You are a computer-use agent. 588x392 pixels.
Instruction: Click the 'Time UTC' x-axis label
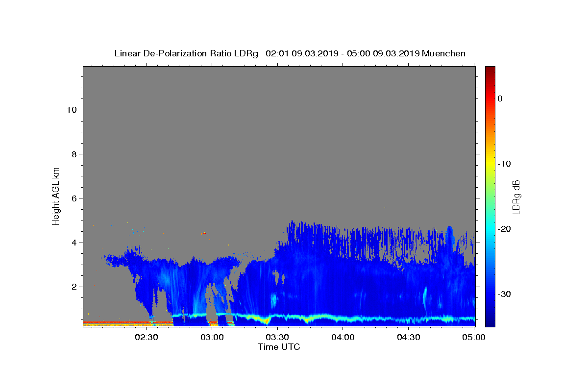click(x=279, y=347)
